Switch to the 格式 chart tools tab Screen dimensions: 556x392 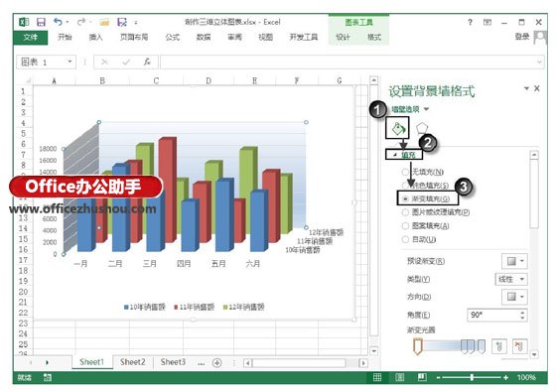(x=374, y=37)
